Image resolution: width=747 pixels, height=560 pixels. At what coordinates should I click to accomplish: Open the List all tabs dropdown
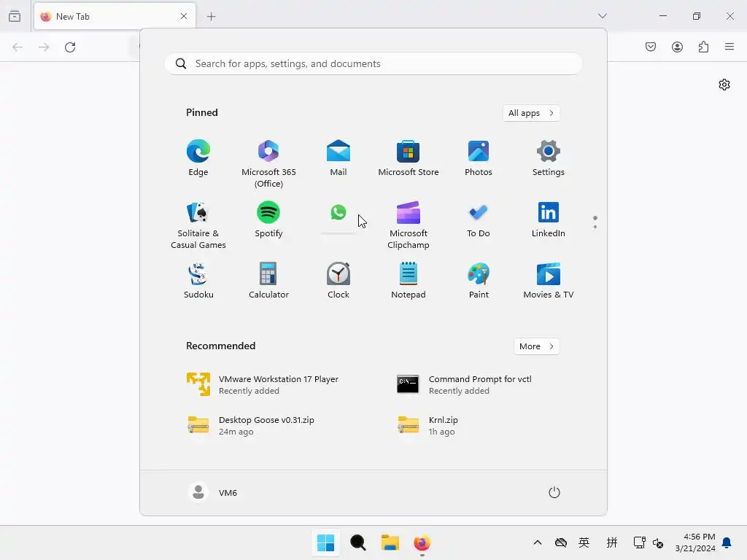[x=602, y=16]
